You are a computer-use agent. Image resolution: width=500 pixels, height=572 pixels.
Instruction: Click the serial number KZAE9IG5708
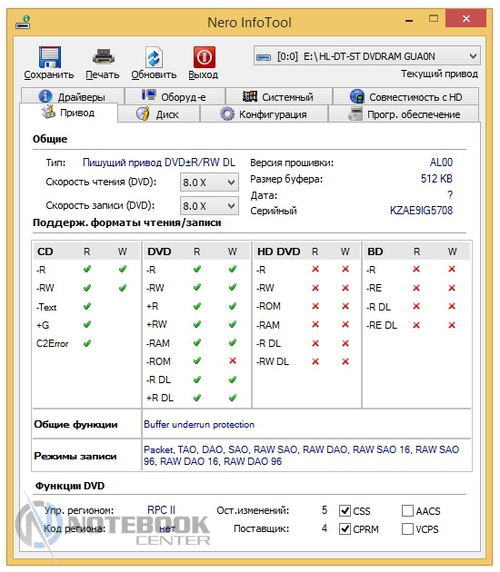421,210
